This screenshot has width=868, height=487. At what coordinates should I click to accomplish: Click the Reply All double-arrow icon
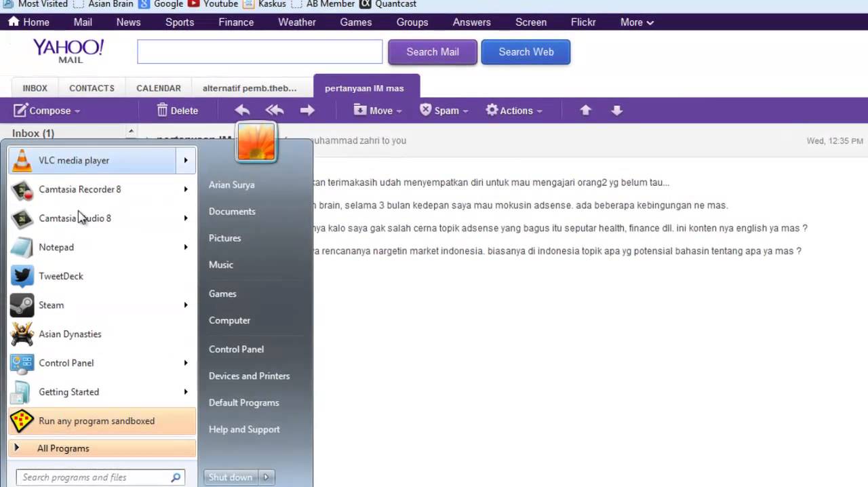pyautogui.click(x=275, y=111)
